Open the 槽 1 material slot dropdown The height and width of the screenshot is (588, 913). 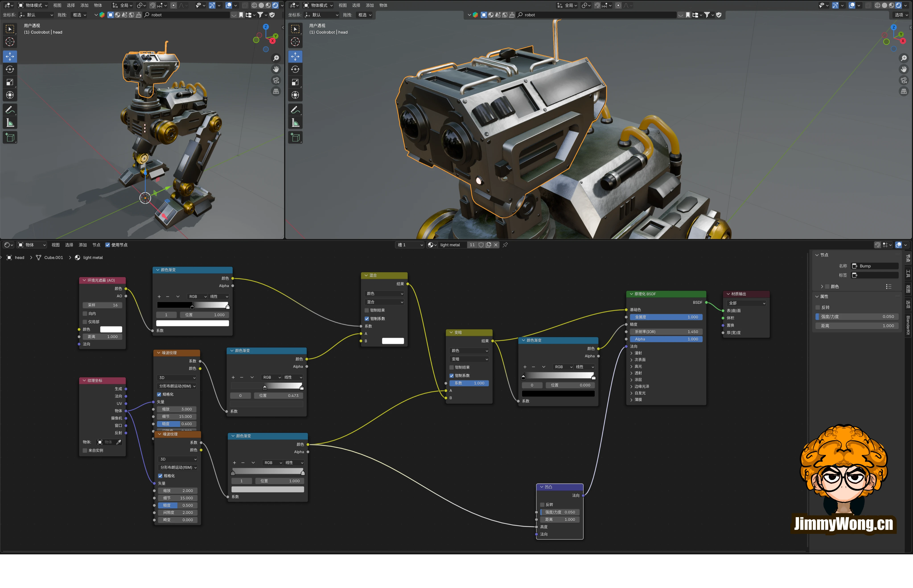pos(410,245)
